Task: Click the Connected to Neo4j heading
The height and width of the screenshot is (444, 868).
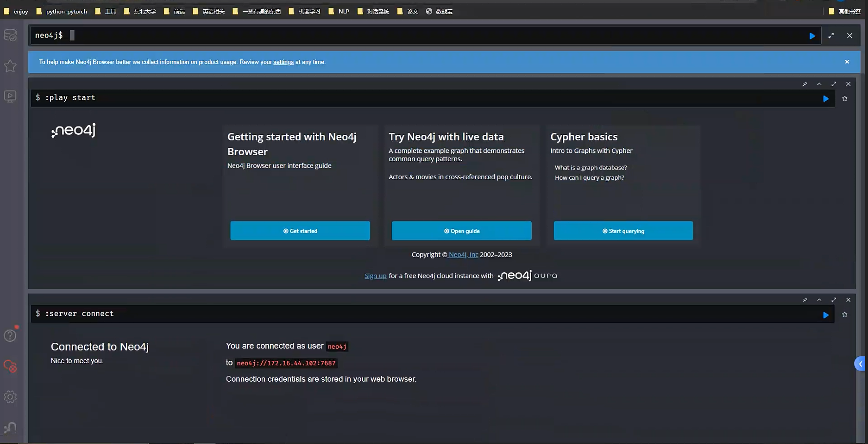Action: click(99, 347)
